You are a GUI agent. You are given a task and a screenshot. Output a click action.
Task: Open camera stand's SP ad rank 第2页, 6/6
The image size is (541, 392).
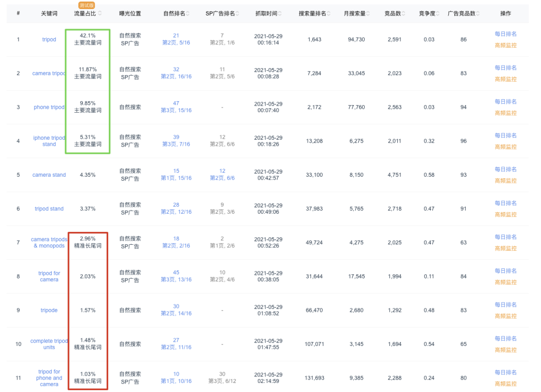coord(221,178)
